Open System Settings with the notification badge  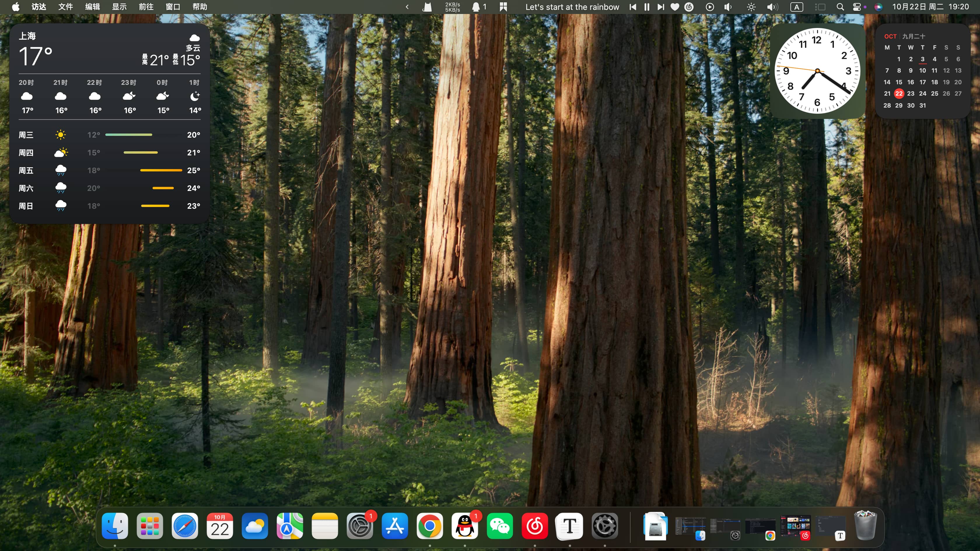pos(360,526)
